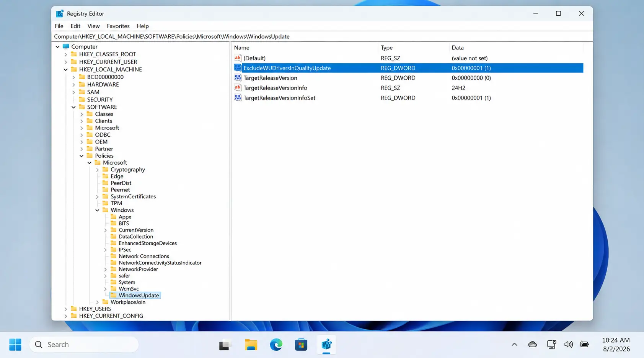644x358 pixels.
Task: Select the Partner key under SOFTWARE
Action: point(104,149)
